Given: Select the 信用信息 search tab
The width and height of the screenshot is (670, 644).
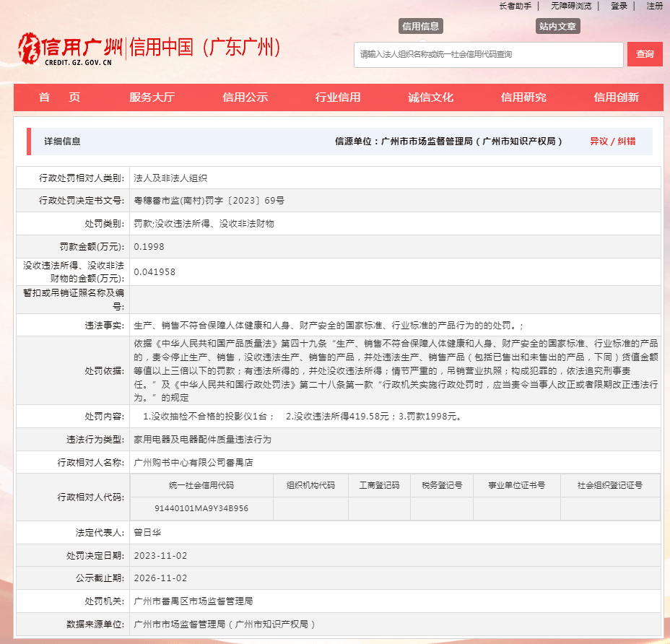Looking at the screenshot, I should (x=420, y=26).
